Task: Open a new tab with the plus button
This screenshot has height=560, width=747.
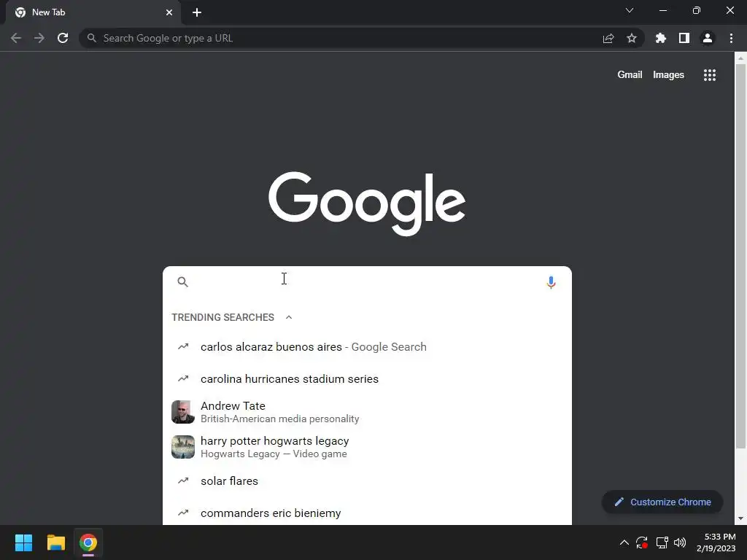Action: point(197,12)
